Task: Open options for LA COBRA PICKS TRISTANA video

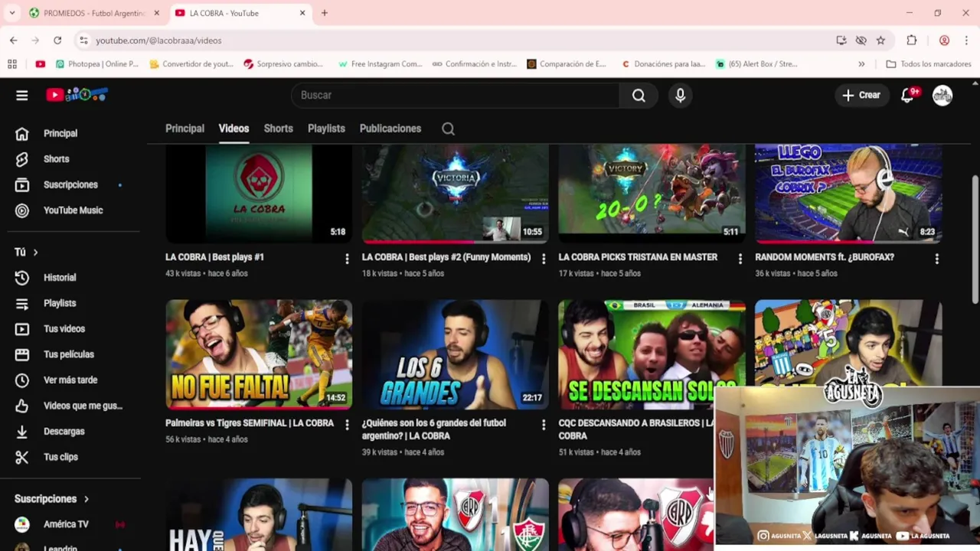Action: pos(740,259)
